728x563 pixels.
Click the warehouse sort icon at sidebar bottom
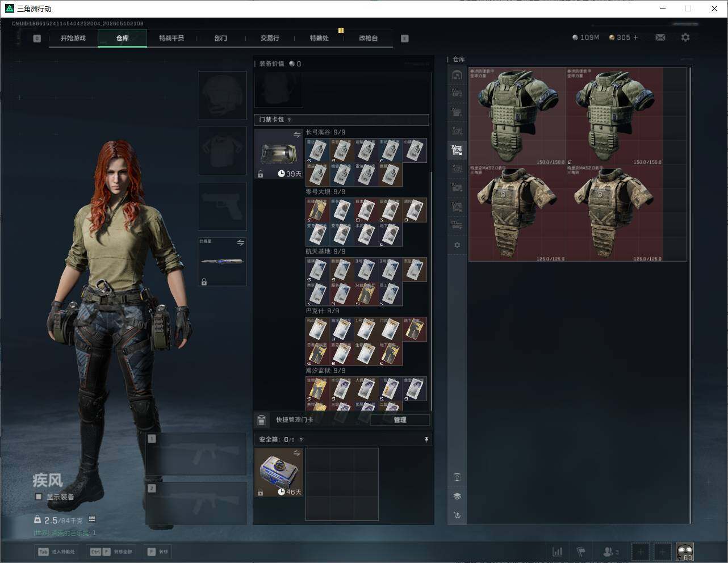point(457,515)
